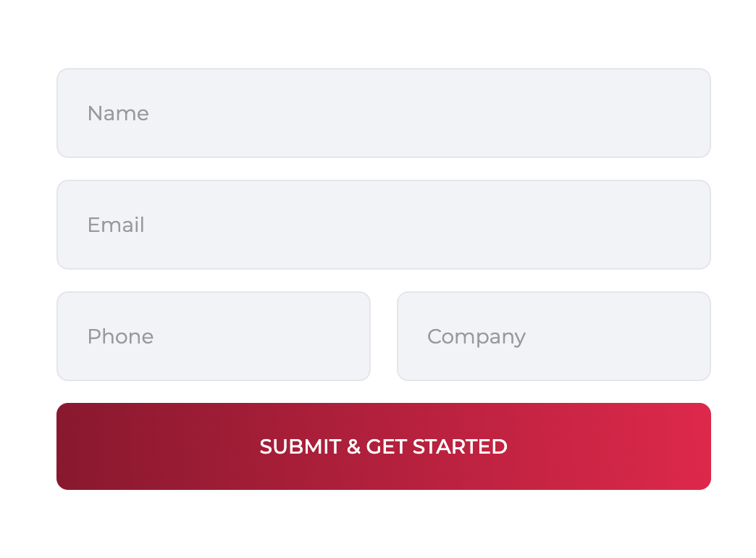Image resolution: width=756 pixels, height=558 pixels.
Task: Select the Name field placeholder text
Action: 118,113
